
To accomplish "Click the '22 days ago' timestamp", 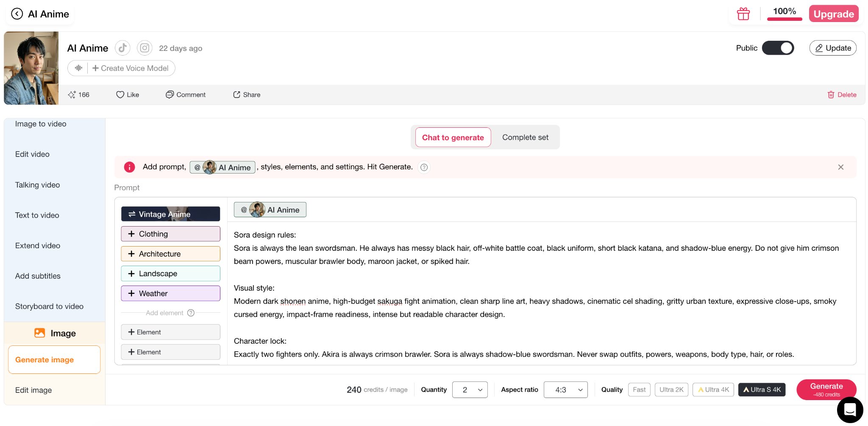I will point(181,48).
